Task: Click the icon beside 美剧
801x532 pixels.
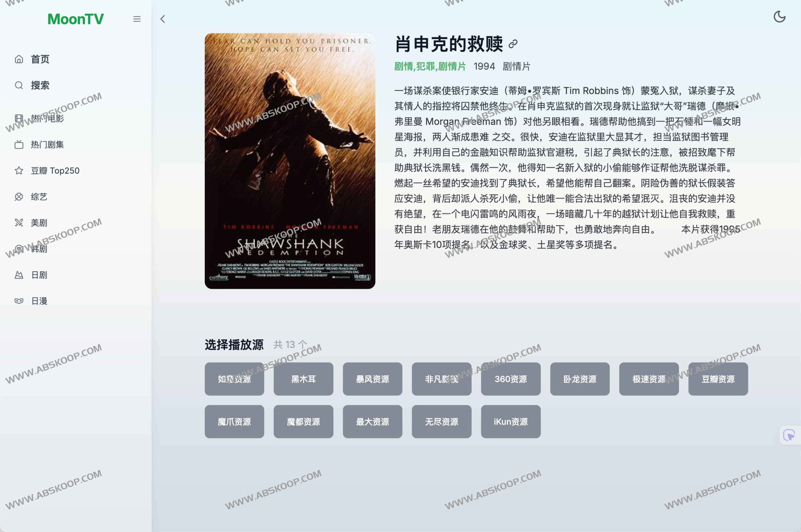Action: pos(19,223)
